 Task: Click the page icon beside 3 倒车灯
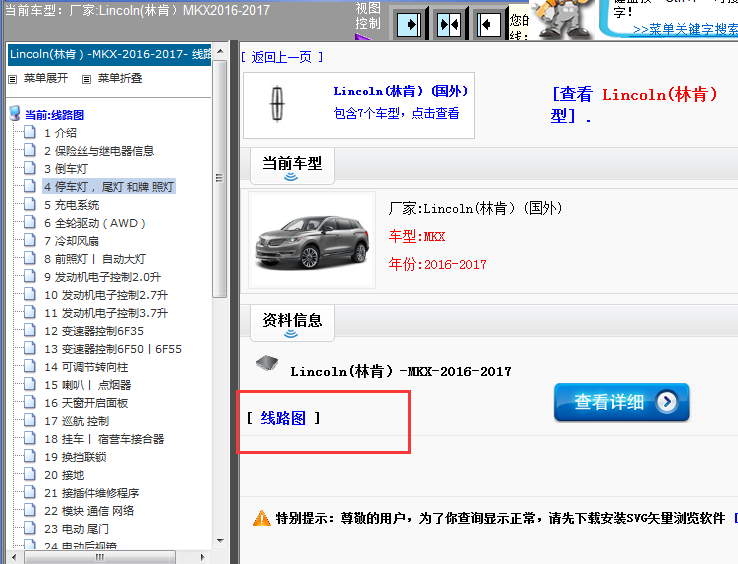click(x=30, y=168)
